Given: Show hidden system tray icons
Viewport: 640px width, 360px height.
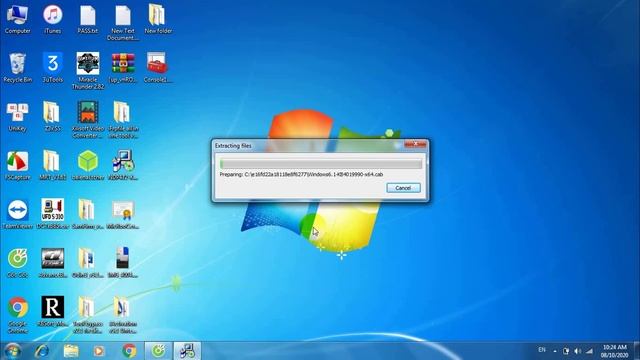Looking at the screenshot, I should (555, 351).
